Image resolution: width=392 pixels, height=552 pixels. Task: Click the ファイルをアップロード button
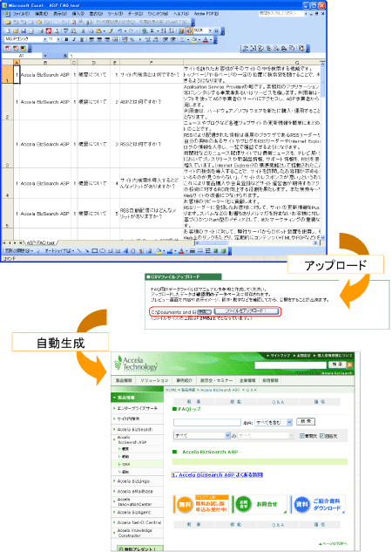coord(246,311)
